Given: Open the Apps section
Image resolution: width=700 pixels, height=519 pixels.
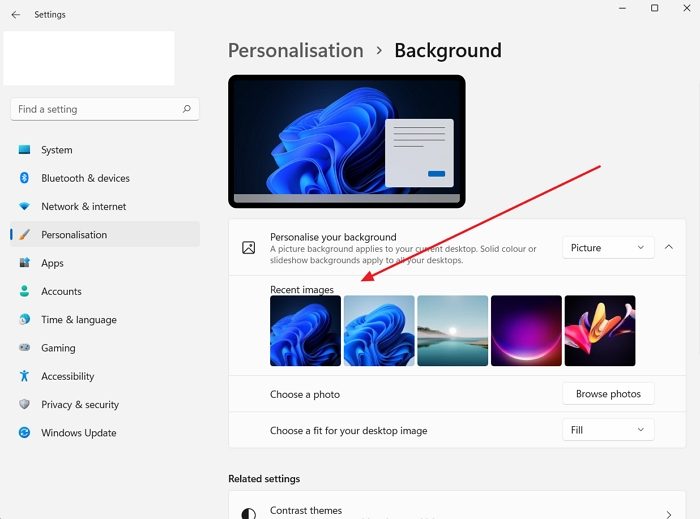Looking at the screenshot, I should (x=105, y=263).
